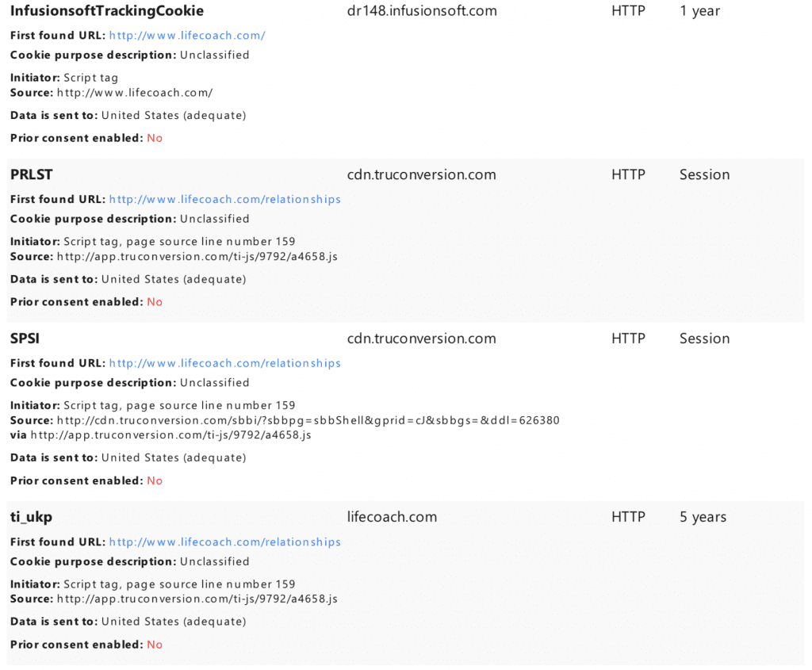
Task: Click the ti_ukp source script URL
Action: 197,599
